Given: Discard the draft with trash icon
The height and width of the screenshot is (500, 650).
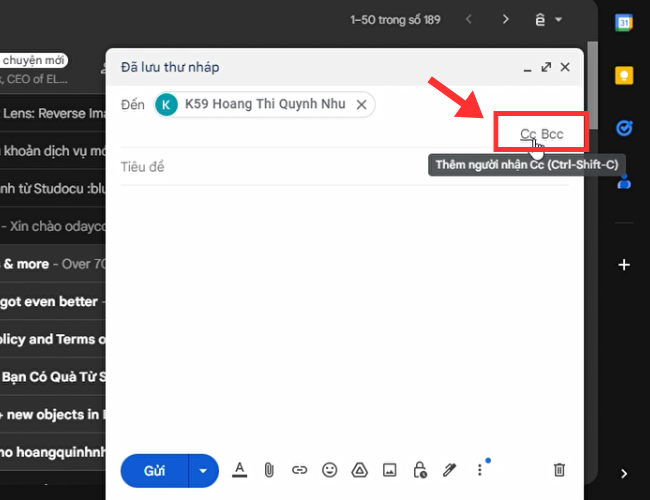Looking at the screenshot, I should [x=560, y=469].
